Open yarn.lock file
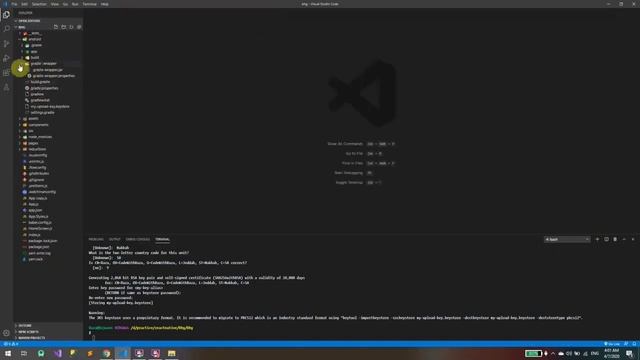Image resolution: width=640 pixels, height=360 pixels. [36, 259]
